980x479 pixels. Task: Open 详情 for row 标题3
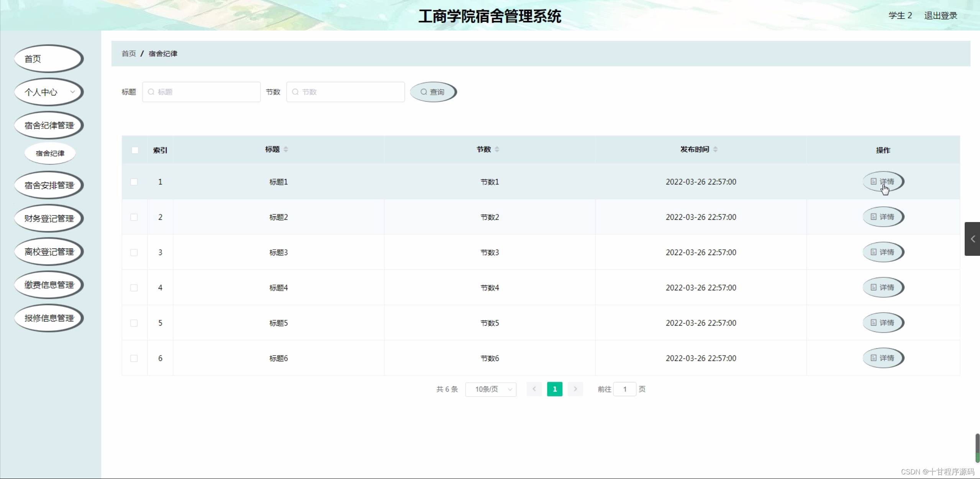pos(883,252)
